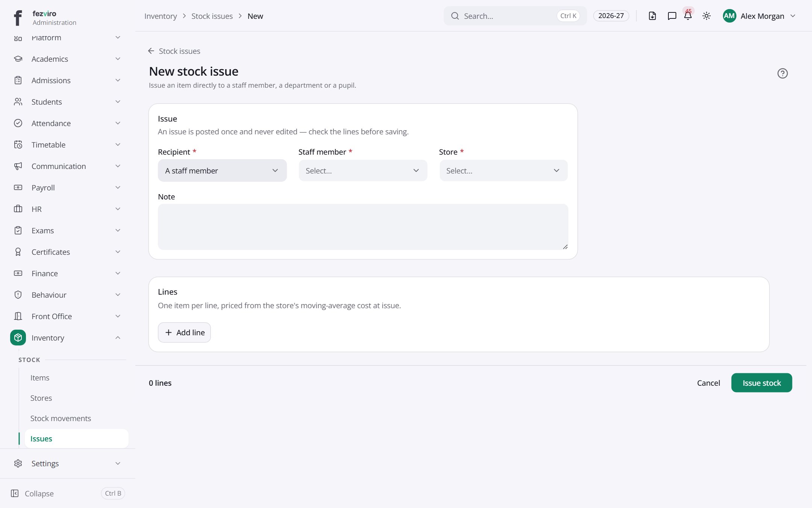Click the Students people icon
Viewport: 812px width, 508px height.
click(18, 102)
